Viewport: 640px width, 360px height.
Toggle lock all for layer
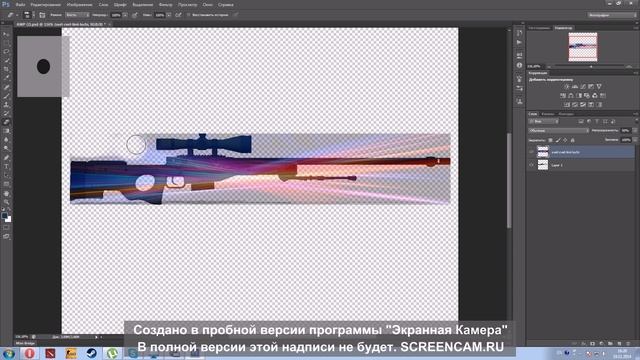572,140
